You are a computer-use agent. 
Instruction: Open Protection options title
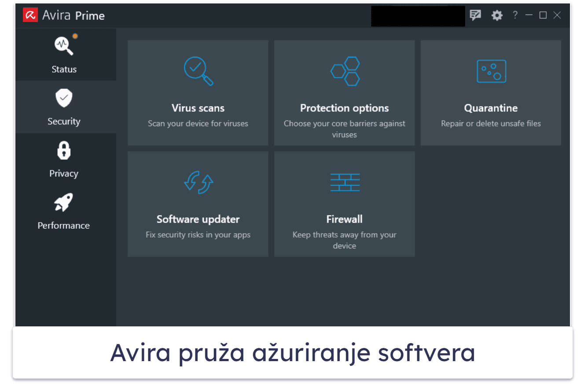point(345,108)
